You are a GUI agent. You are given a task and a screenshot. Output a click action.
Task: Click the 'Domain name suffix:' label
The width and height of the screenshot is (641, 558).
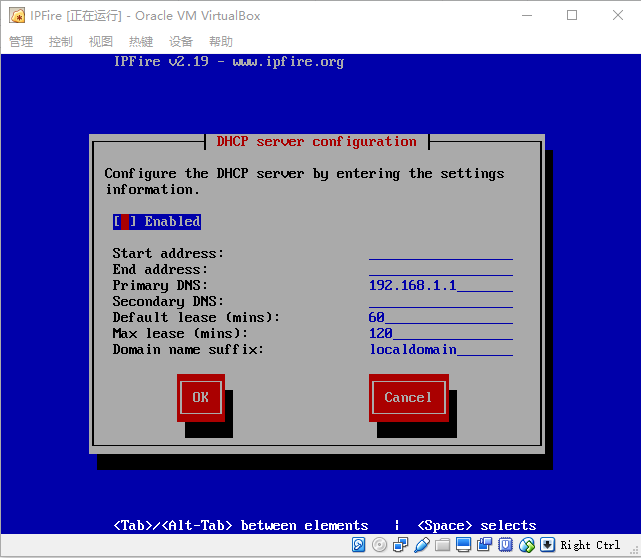(188, 350)
